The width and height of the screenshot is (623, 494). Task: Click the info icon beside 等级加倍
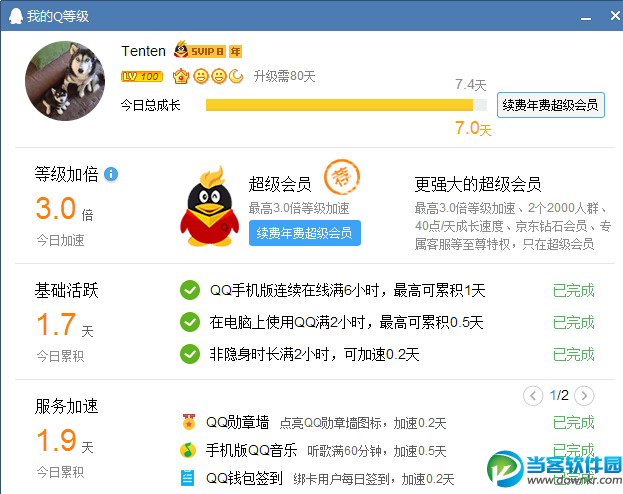[111, 174]
